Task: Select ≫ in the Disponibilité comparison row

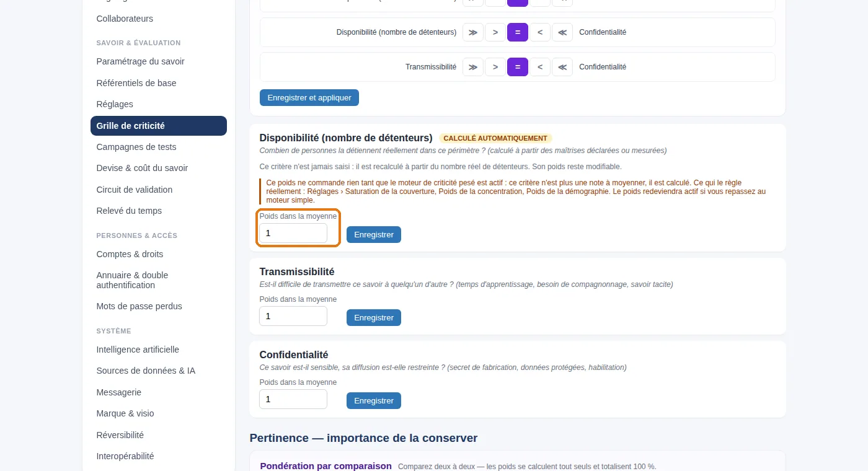Action: tap(473, 32)
